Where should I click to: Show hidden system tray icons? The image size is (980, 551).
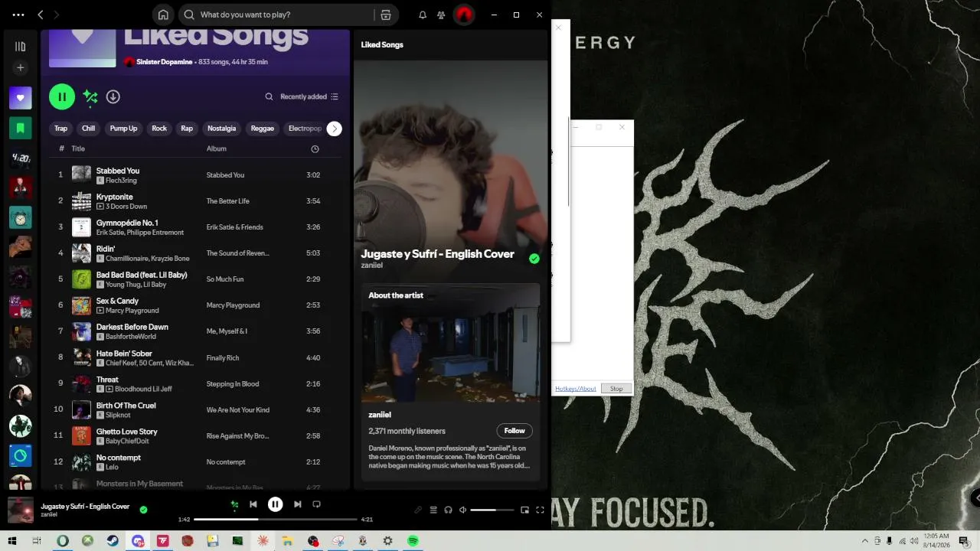click(865, 541)
